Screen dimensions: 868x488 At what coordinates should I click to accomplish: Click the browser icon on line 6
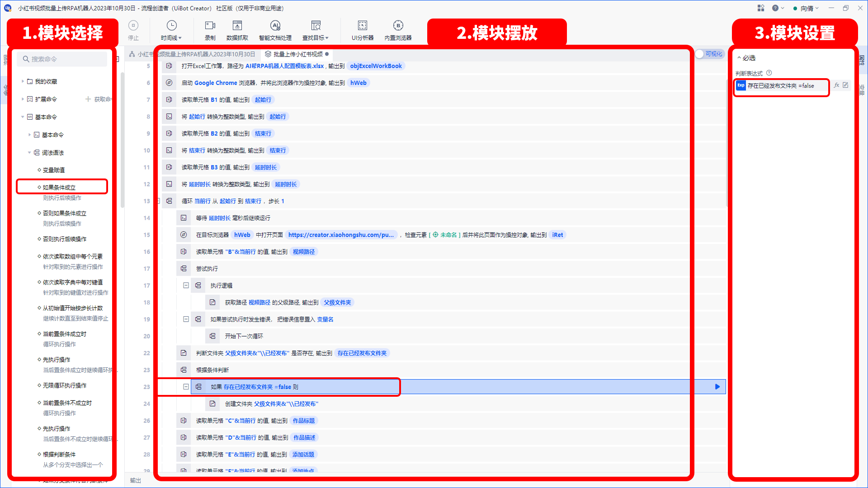169,83
